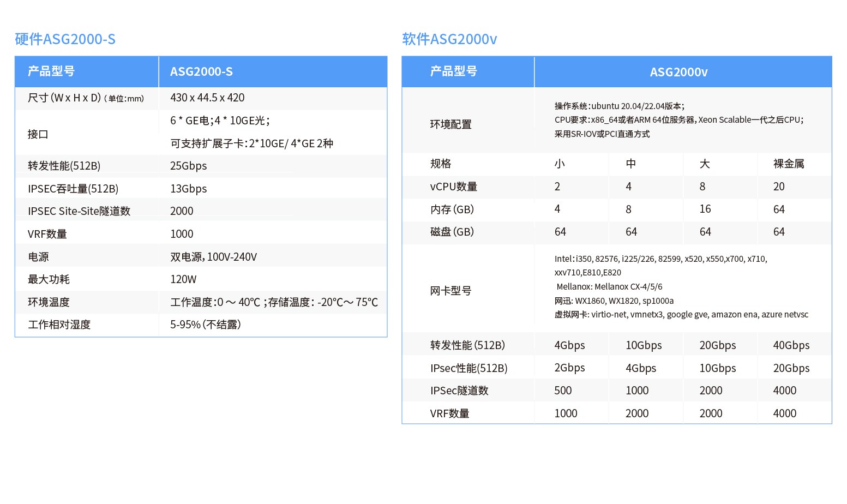This screenshot has width=847, height=504.
Task: Select the value '双电源, 100V-240V'
Action: point(213,257)
